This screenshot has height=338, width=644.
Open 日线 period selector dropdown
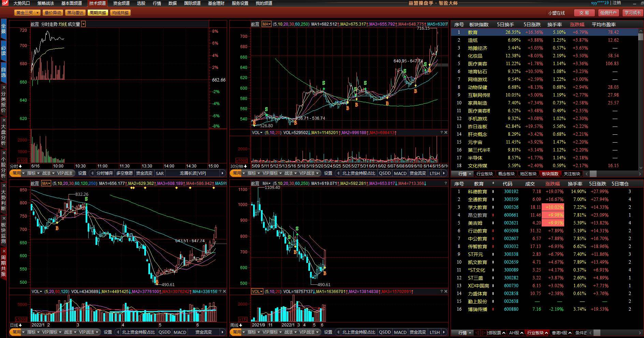point(16,325)
